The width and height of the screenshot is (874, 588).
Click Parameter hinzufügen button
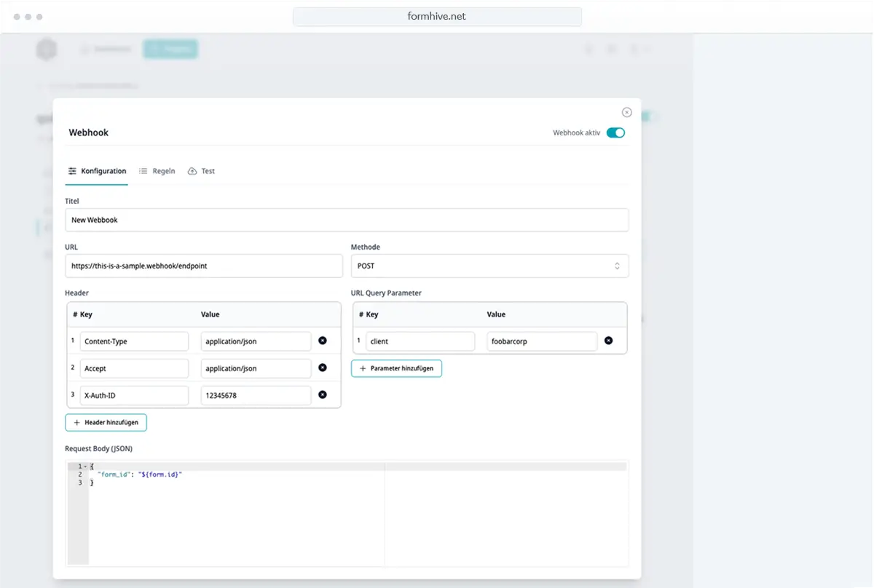click(396, 368)
